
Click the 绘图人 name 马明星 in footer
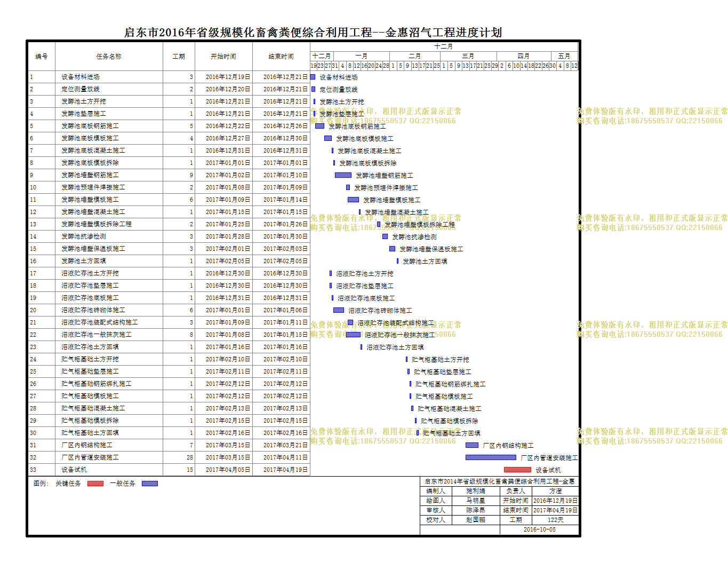click(476, 501)
